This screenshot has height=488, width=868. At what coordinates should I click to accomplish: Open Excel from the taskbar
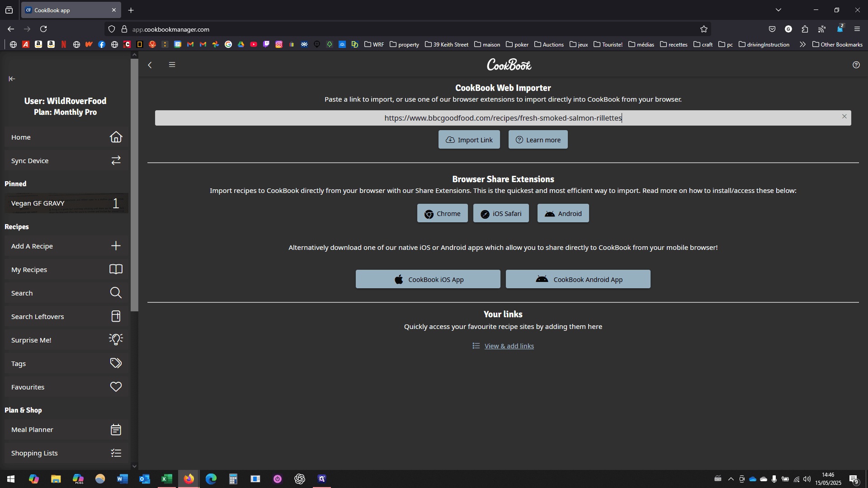point(167,479)
